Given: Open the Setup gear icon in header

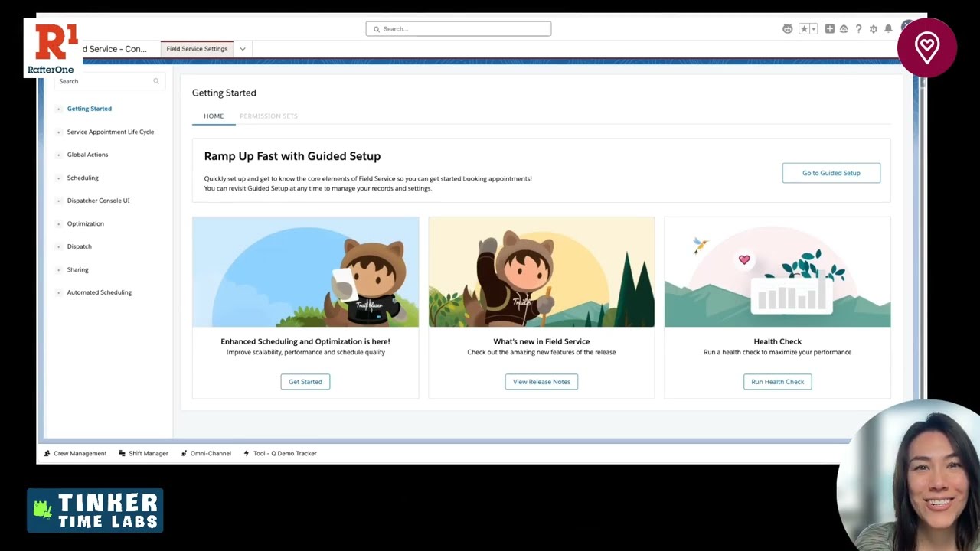Looking at the screenshot, I should pos(874,28).
